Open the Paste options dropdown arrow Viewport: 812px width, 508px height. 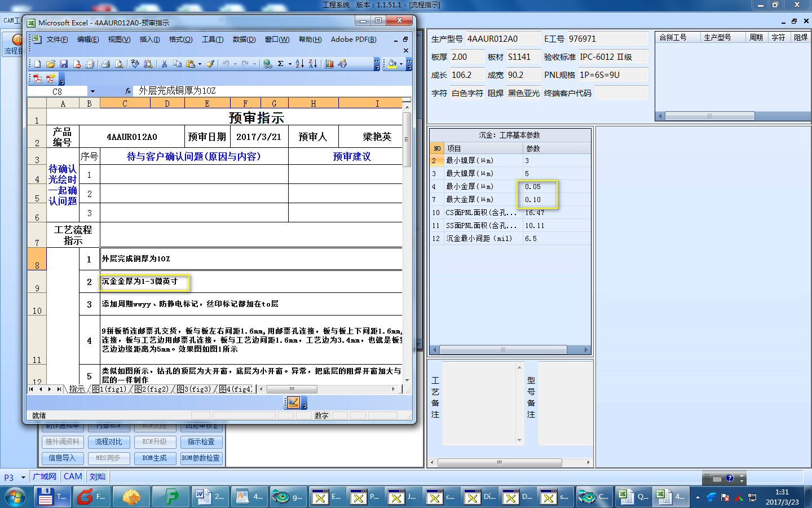point(200,64)
